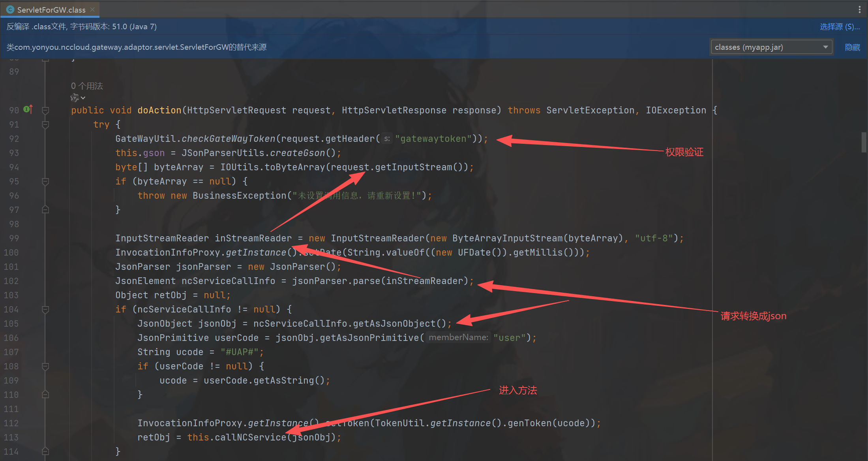Click the 选择源 (S)... link
Image resolution: width=868 pixels, height=461 pixels.
tap(839, 26)
